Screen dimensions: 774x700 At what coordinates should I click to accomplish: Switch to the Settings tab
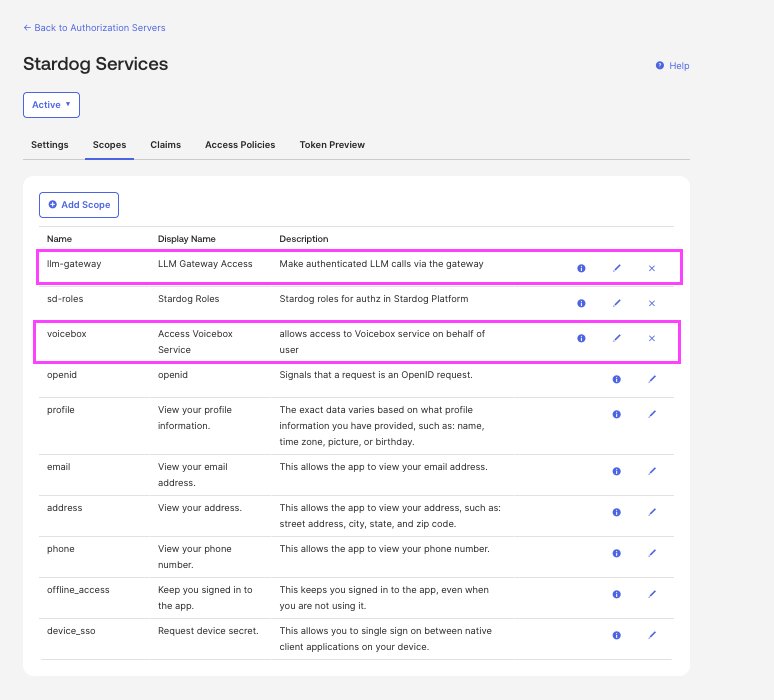tap(49, 145)
